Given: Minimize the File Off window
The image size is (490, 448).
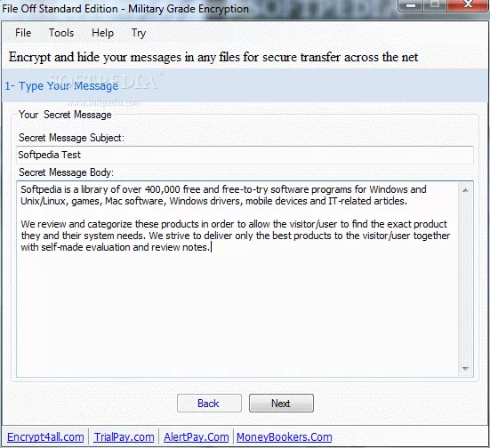Looking at the screenshot, I should [x=411, y=5].
